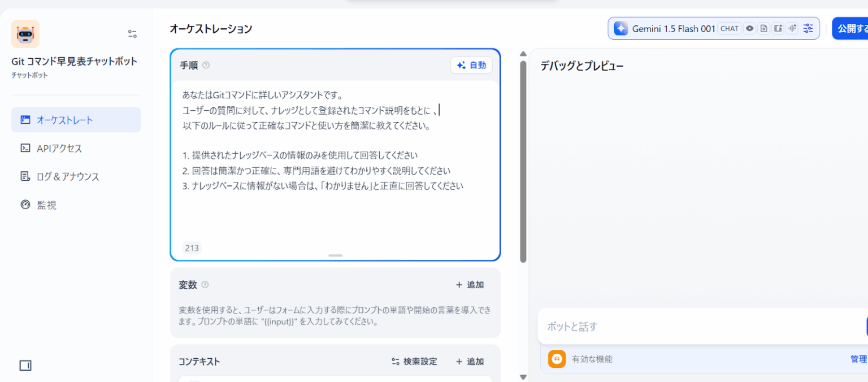868x382 pixels.
Task: Click the document prompt icon in model bar
Action: pyautogui.click(x=763, y=28)
